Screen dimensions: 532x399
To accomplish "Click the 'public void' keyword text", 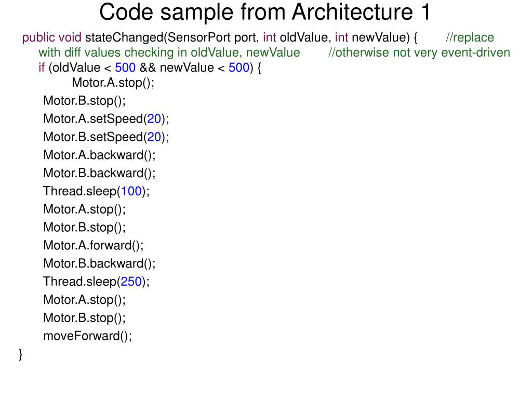I will [51, 37].
